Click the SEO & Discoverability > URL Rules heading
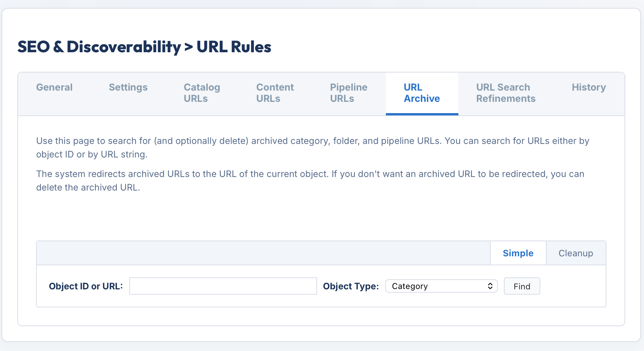 [144, 47]
